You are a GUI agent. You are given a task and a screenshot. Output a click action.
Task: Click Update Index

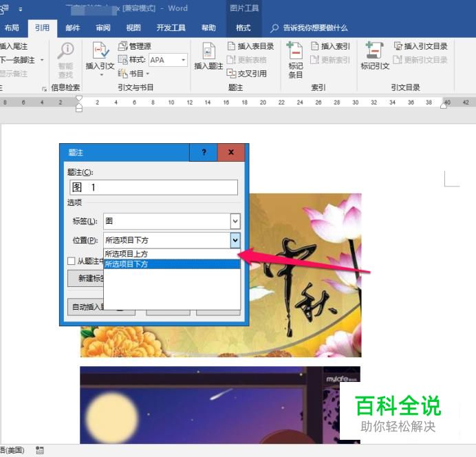(331, 60)
